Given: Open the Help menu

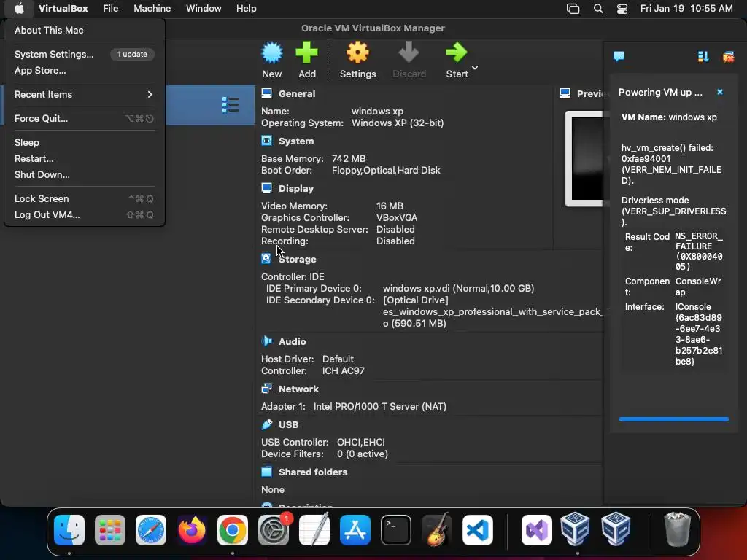Looking at the screenshot, I should 247,8.
